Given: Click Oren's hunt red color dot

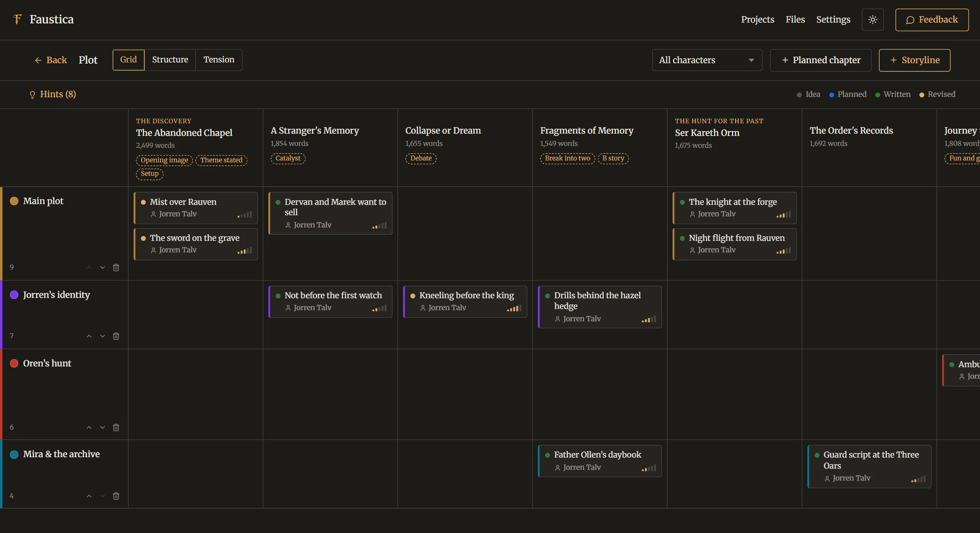Looking at the screenshot, I should (x=14, y=363).
